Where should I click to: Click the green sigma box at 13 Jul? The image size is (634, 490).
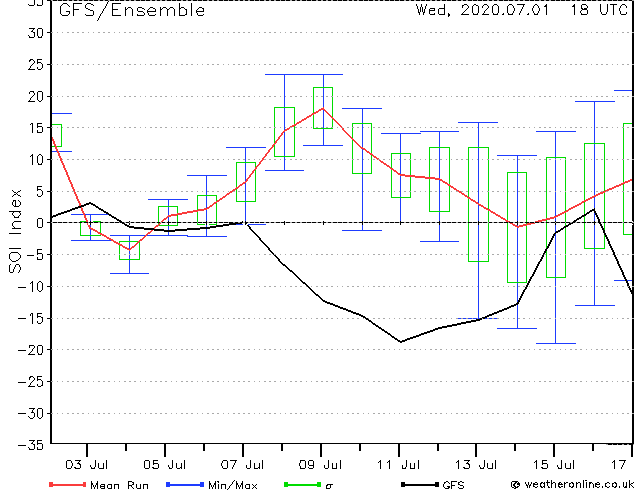[478, 205]
